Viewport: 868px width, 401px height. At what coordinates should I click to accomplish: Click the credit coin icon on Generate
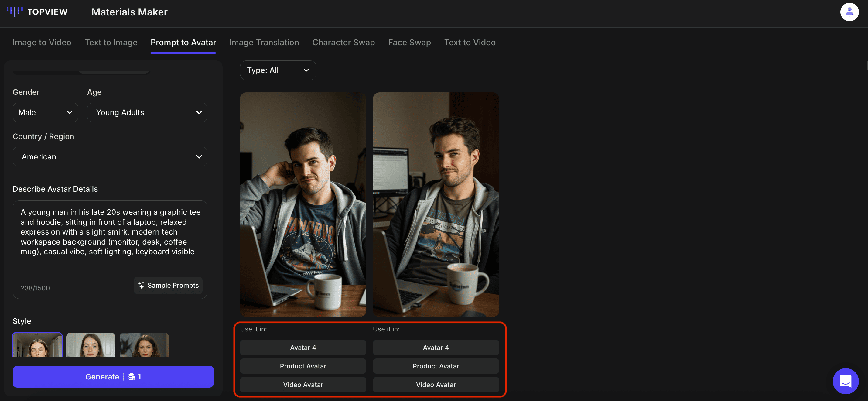pyautogui.click(x=132, y=377)
